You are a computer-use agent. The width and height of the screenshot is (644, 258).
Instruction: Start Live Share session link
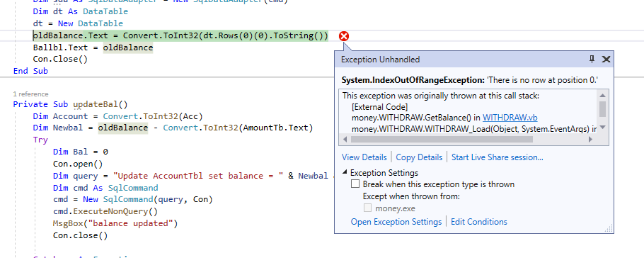(498, 157)
